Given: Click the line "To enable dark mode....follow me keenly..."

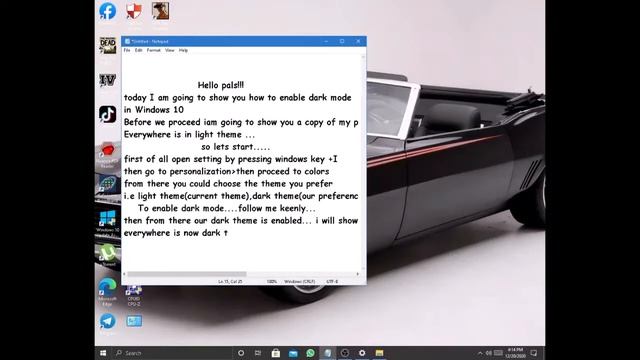Looking at the screenshot, I should click(x=227, y=208).
